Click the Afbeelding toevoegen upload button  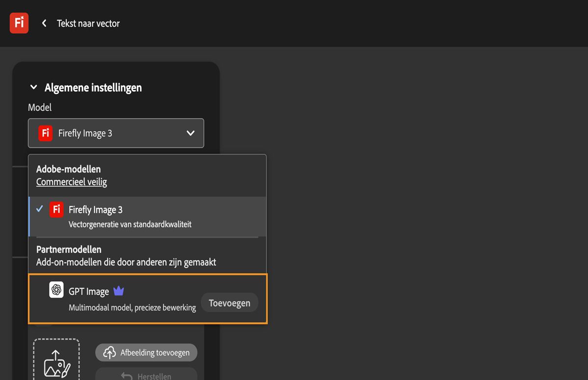[146, 353]
